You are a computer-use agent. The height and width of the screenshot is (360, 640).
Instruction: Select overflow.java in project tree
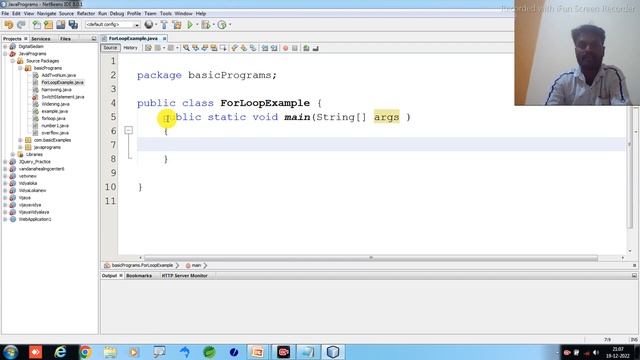pyautogui.click(x=55, y=133)
